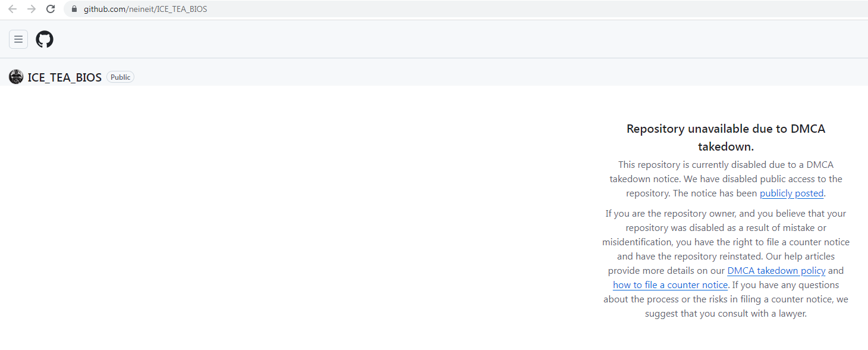This screenshot has height=350, width=868.
Task: View site information via the padlock icon
Action: 74,9
